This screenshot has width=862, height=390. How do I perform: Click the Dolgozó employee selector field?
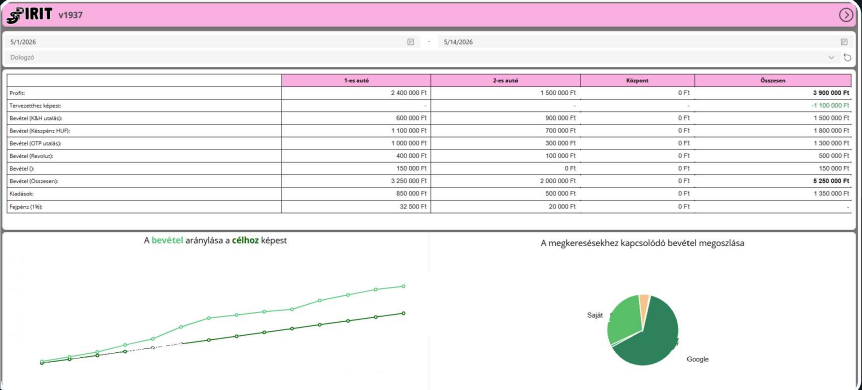pyautogui.click(x=422, y=57)
